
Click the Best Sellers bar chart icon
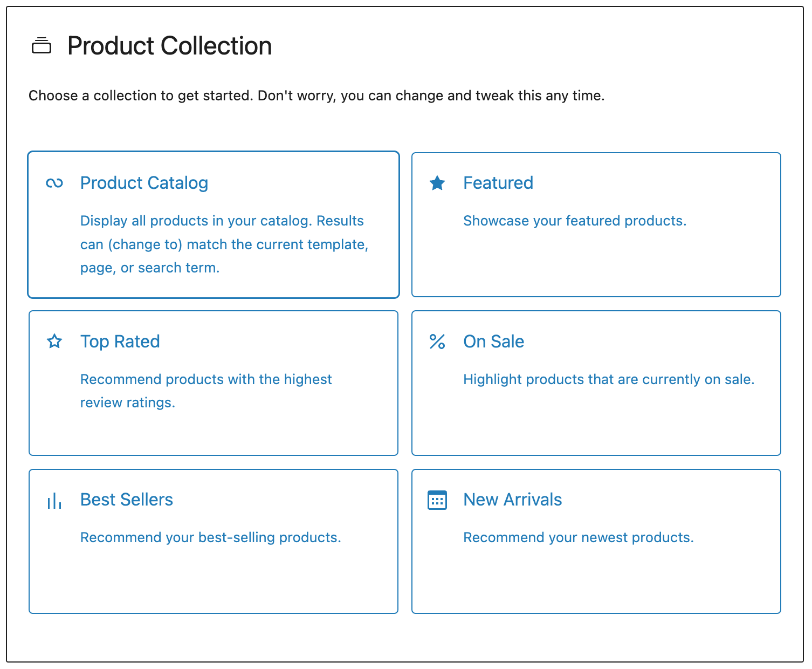tap(54, 500)
